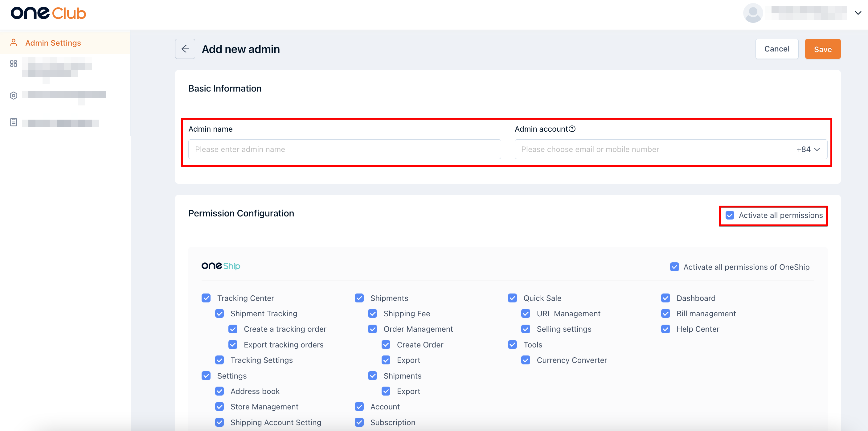The width and height of the screenshot is (868, 431).
Task: Toggle Selling settings checkbox
Action: click(526, 329)
